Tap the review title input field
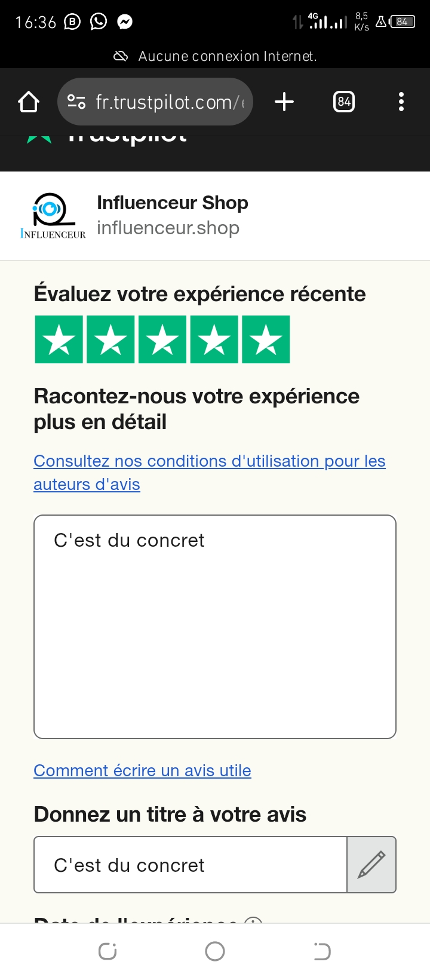Viewport: 430px width, 980px height. pyautogui.click(x=190, y=865)
